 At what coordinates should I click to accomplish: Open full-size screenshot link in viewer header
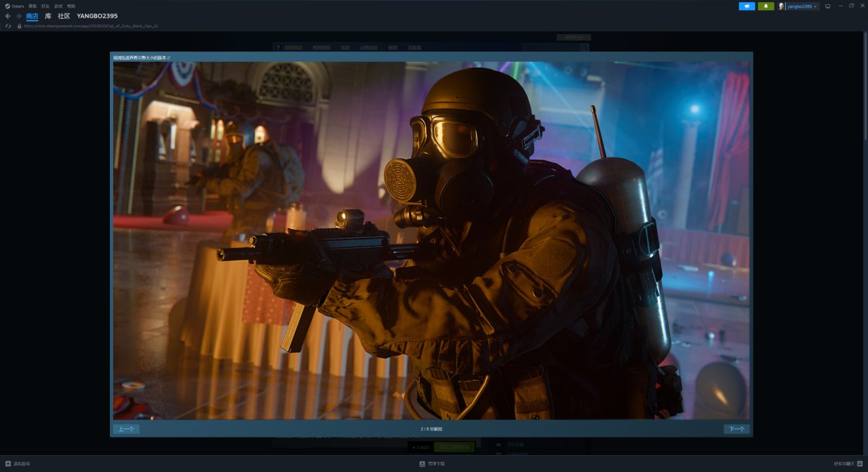[x=142, y=58]
